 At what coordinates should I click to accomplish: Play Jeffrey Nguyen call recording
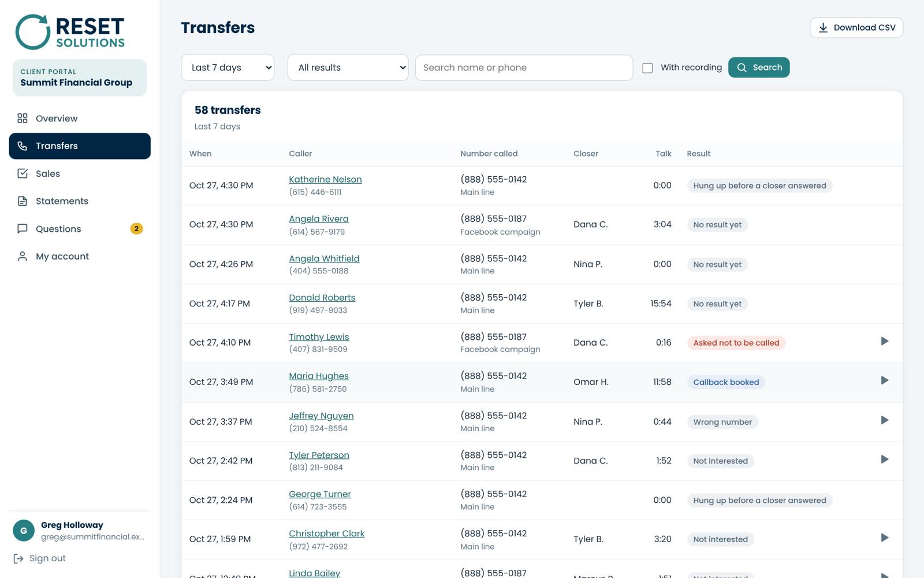884,421
